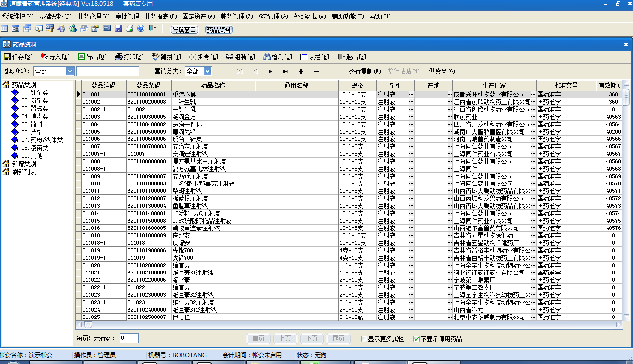Open the 营销分类 dropdown

click(207, 71)
